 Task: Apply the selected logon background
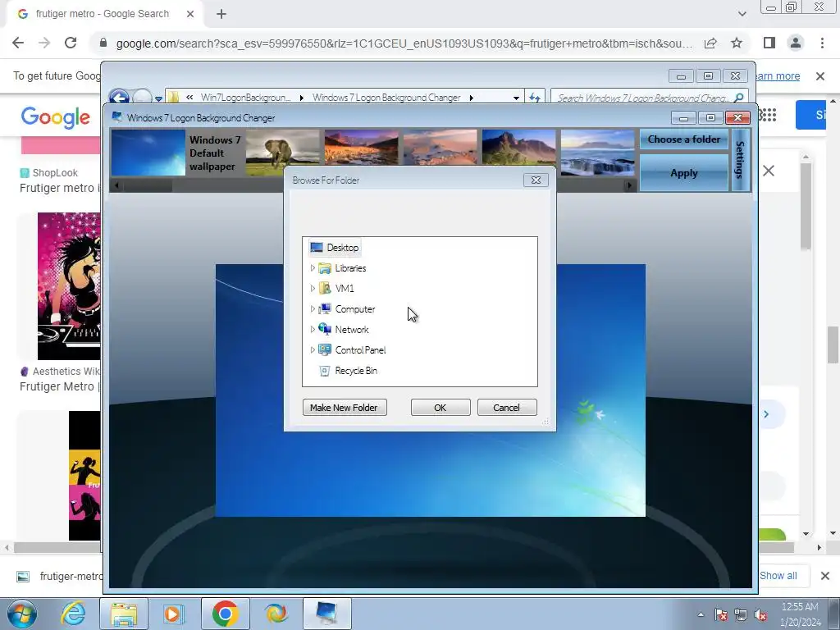click(683, 173)
